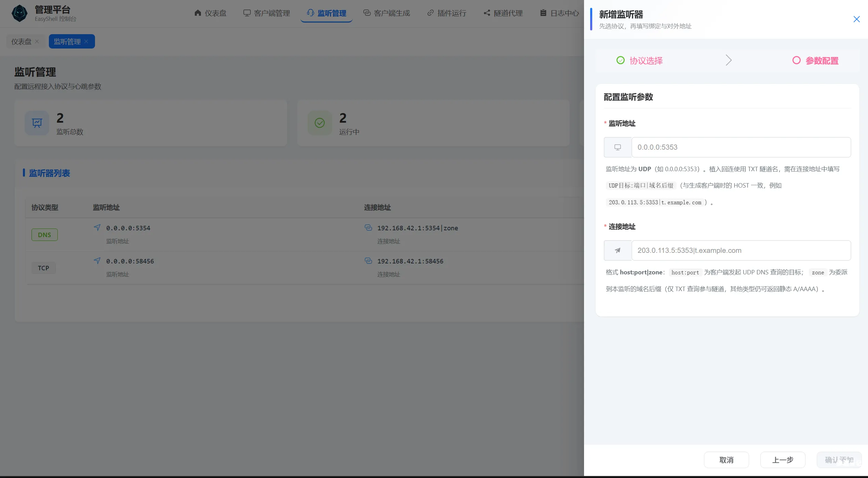Go to 客户端管理 in top navigation
The image size is (868, 478).
point(267,13)
